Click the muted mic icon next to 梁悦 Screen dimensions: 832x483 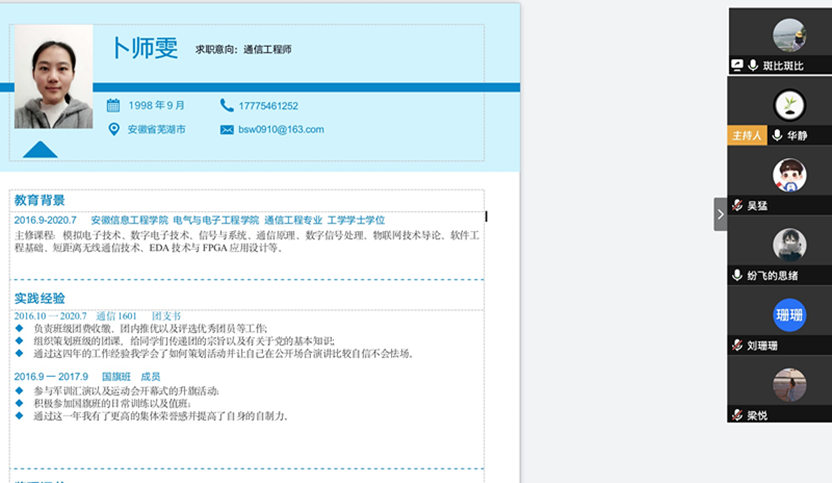coord(737,415)
